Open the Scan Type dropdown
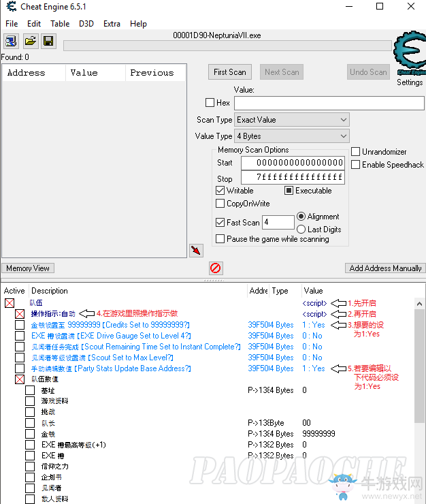 click(x=292, y=120)
